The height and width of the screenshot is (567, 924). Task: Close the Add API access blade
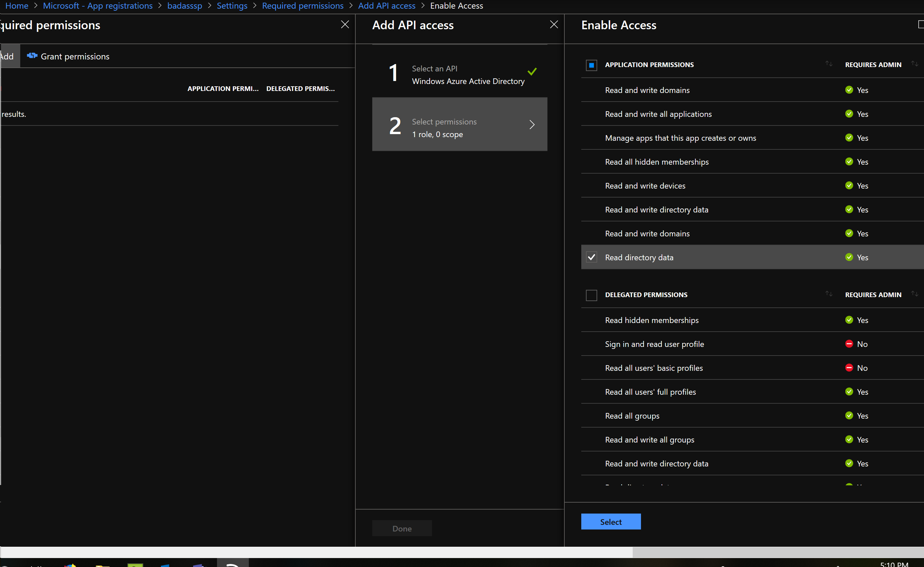tap(554, 24)
